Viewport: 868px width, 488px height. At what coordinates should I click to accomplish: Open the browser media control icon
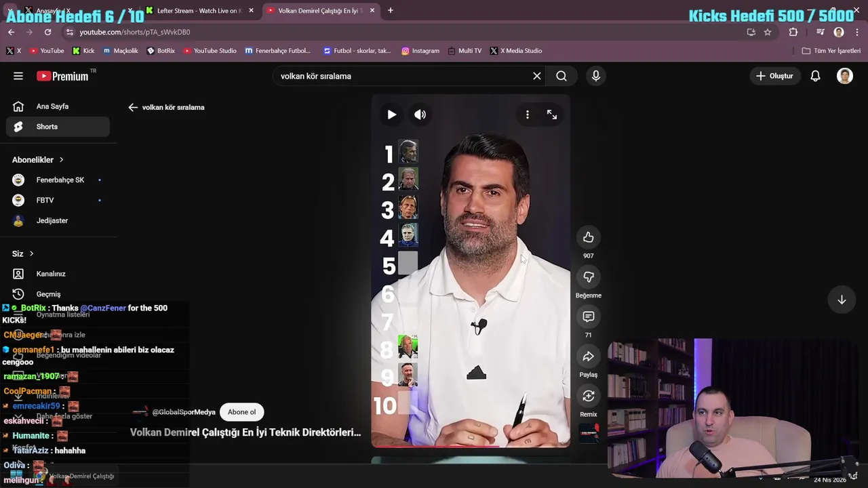coord(820,32)
